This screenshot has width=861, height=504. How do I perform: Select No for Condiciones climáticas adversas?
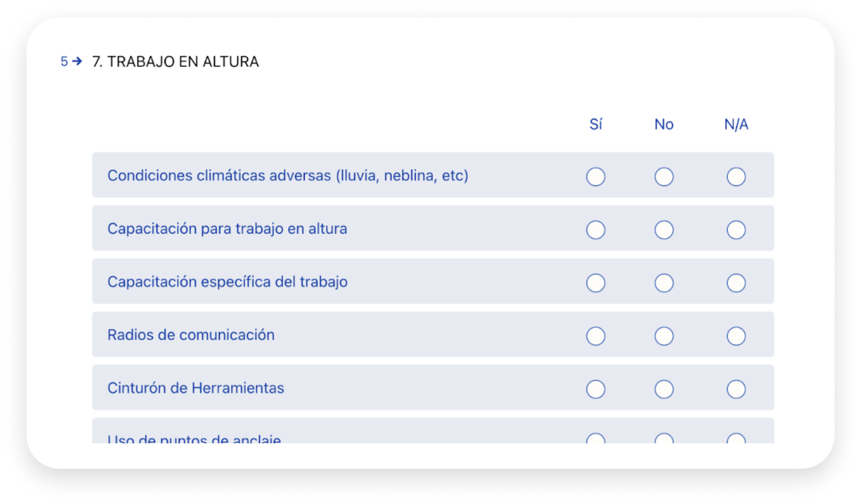pos(664,177)
